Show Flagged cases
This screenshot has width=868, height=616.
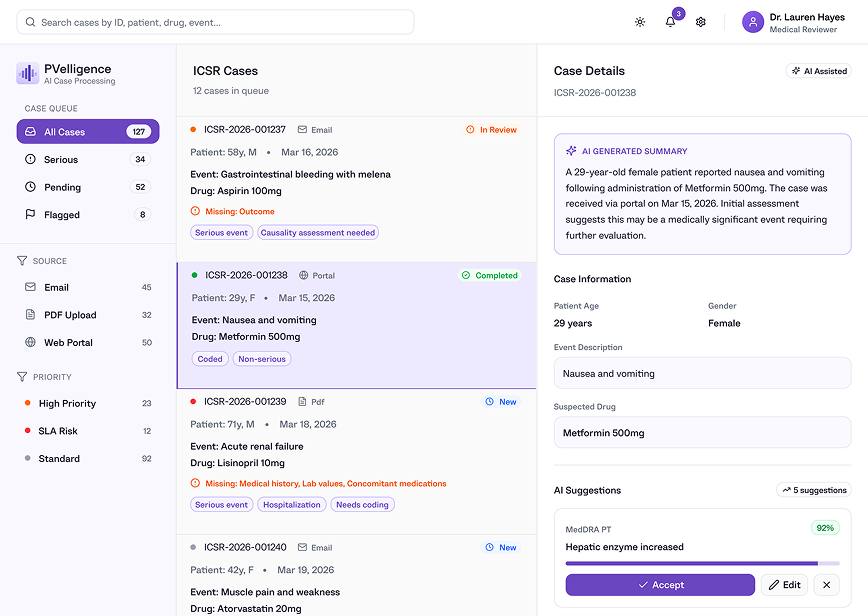pyautogui.click(x=88, y=214)
